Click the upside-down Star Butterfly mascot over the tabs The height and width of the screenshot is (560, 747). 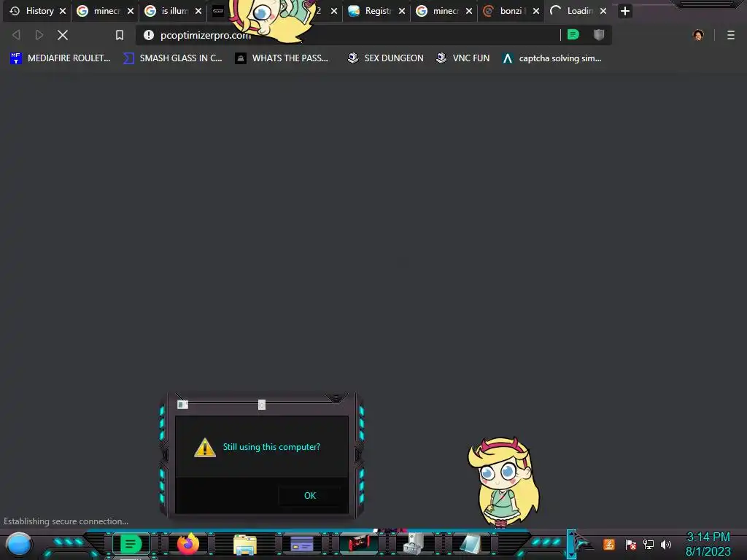tap(271, 19)
